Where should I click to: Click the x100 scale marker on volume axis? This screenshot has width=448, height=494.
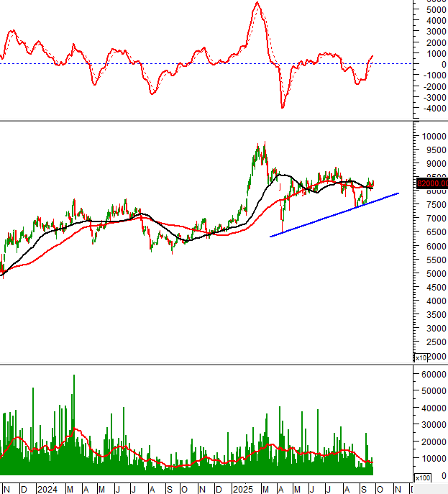tap(422, 478)
